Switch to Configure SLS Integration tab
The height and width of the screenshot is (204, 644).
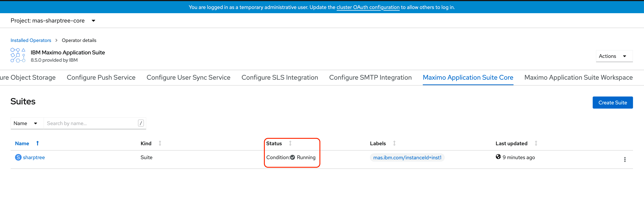coord(279,77)
